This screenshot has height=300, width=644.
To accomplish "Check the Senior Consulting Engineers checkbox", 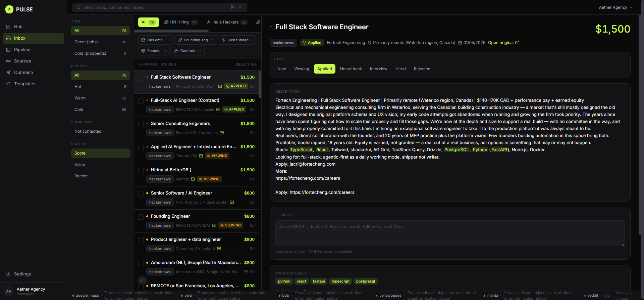I will [141, 124].
